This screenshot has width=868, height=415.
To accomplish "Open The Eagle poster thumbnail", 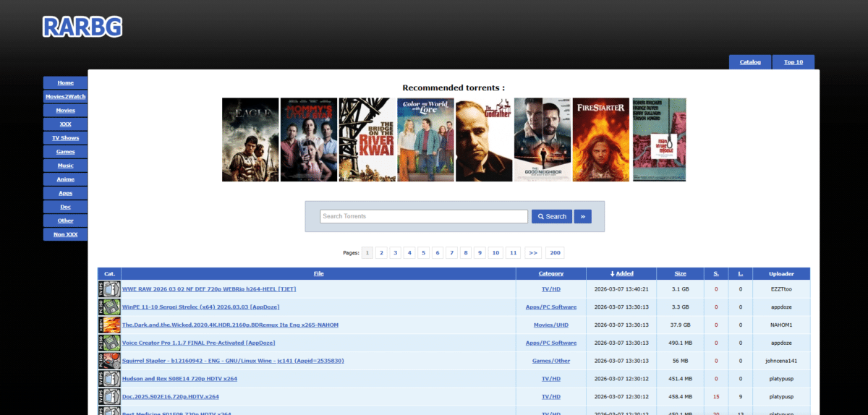I will click(250, 140).
